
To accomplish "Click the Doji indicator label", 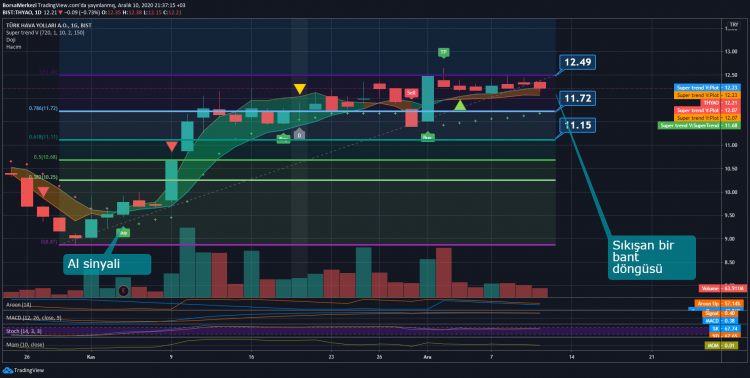I will coord(11,40).
